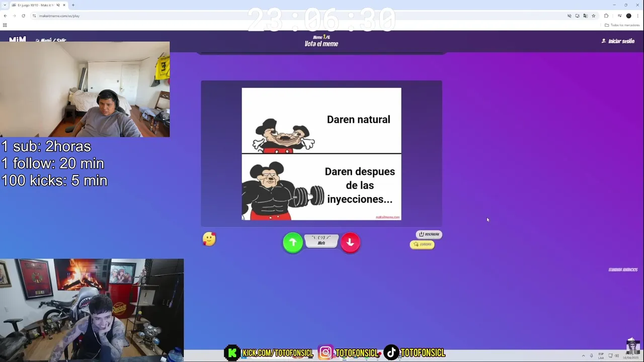Vote Meh on the meme

tap(321, 241)
